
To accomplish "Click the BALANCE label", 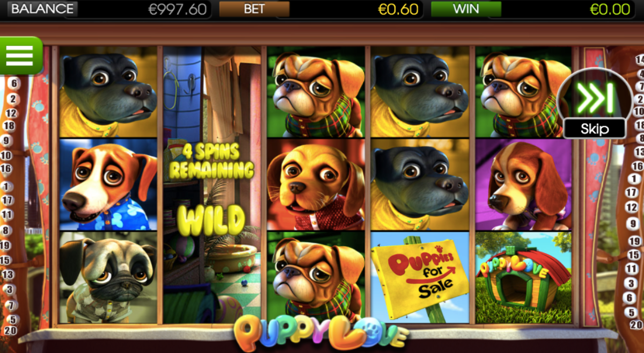I will point(42,9).
